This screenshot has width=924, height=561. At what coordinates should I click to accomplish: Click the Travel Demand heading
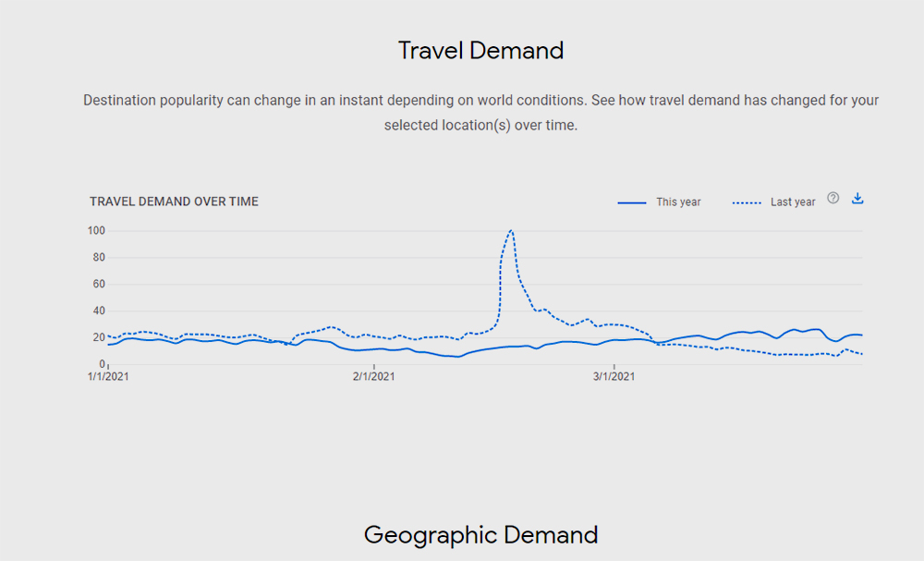tap(480, 50)
